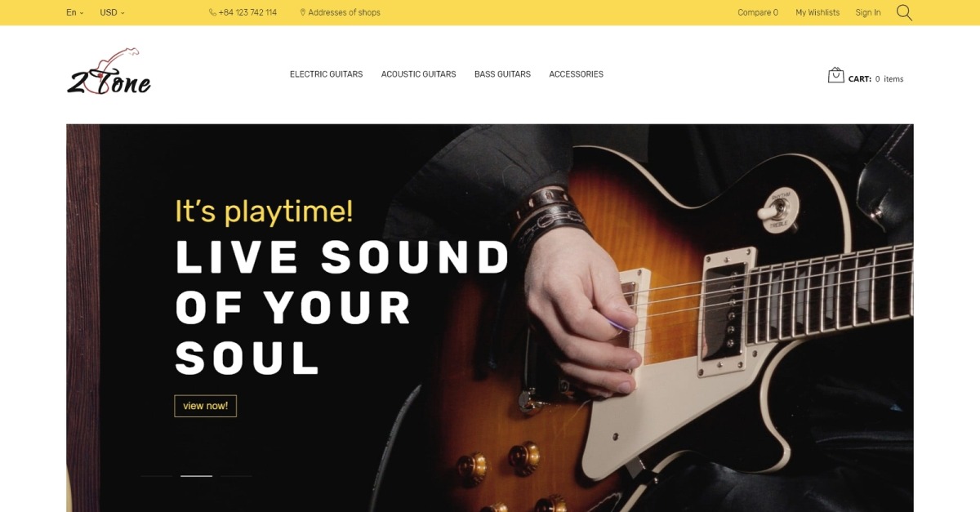Expand the En language dropdown
Viewport: 980px width, 512px height.
(x=74, y=12)
